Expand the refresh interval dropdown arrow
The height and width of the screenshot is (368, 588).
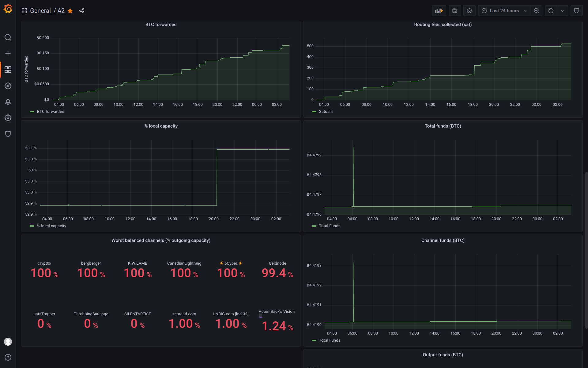point(562,11)
